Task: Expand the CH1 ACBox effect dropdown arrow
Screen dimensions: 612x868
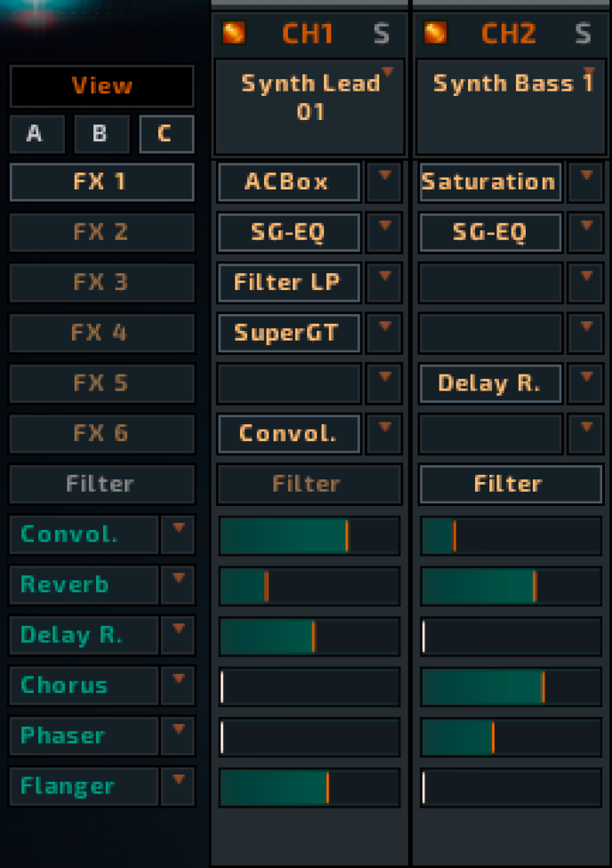Action: (x=384, y=181)
